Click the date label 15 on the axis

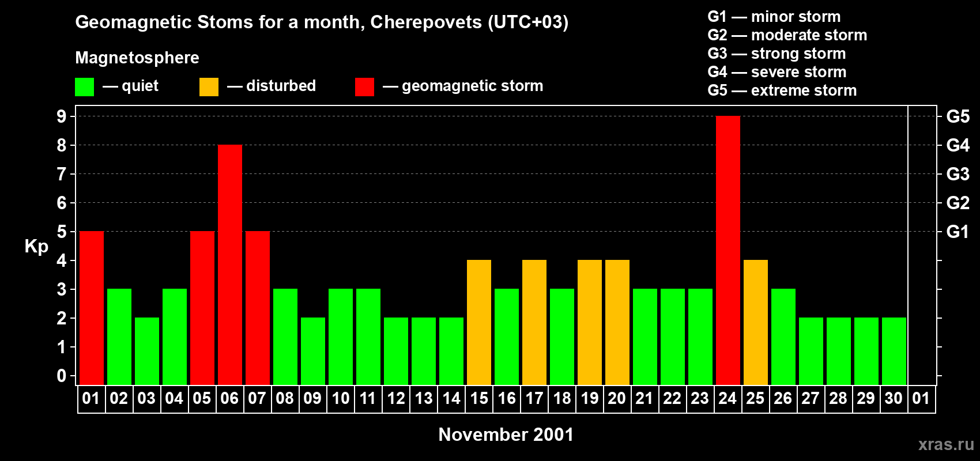(479, 399)
